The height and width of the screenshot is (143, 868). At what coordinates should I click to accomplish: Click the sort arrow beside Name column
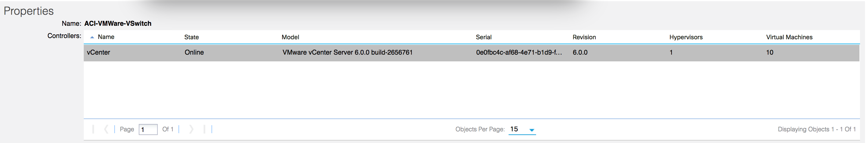[x=92, y=37]
